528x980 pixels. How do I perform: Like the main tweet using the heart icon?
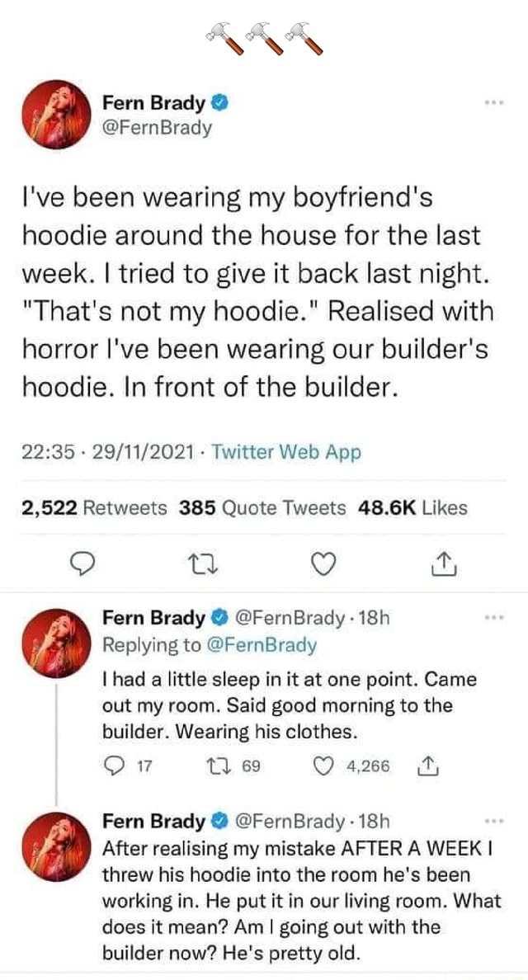pos(323,564)
